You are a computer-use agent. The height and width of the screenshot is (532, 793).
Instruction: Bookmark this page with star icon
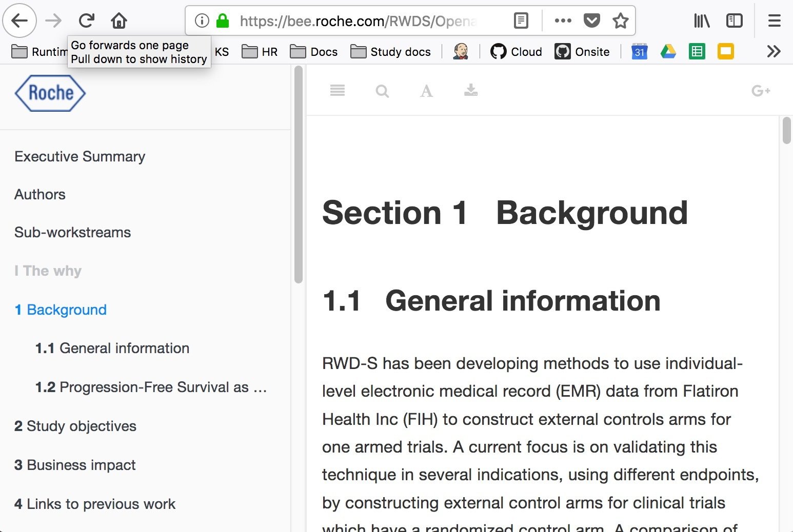[x=620, y=21]
